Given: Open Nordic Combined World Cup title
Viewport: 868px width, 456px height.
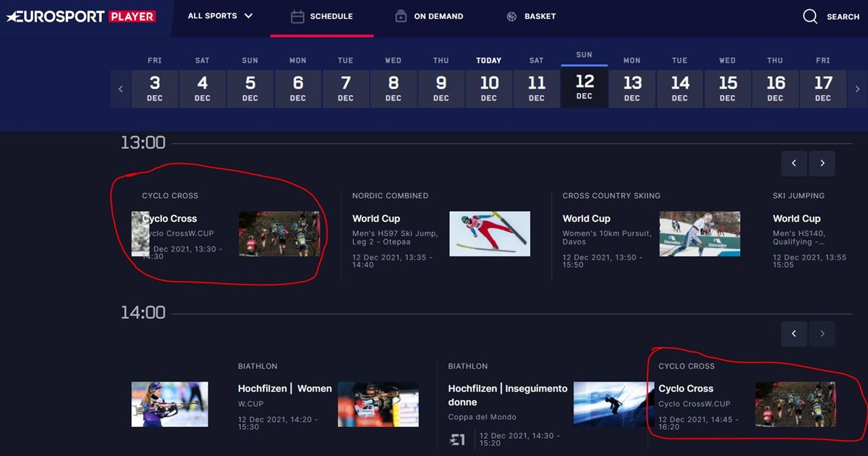Looking at the screenshot, I should click(376, 218).
